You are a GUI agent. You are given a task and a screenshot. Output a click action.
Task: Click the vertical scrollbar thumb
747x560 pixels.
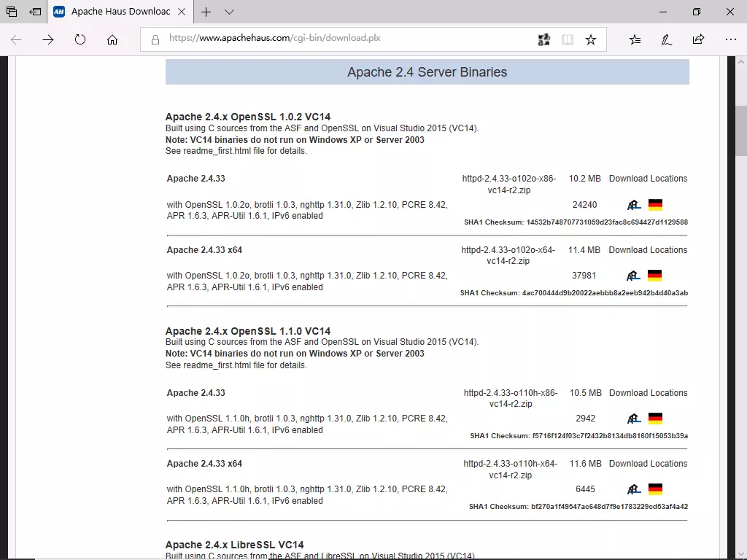click(741, 131)
